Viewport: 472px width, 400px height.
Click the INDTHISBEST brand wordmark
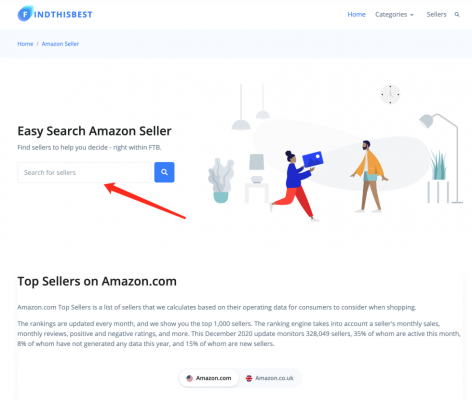pyautogui.click(x=63, y=14)
